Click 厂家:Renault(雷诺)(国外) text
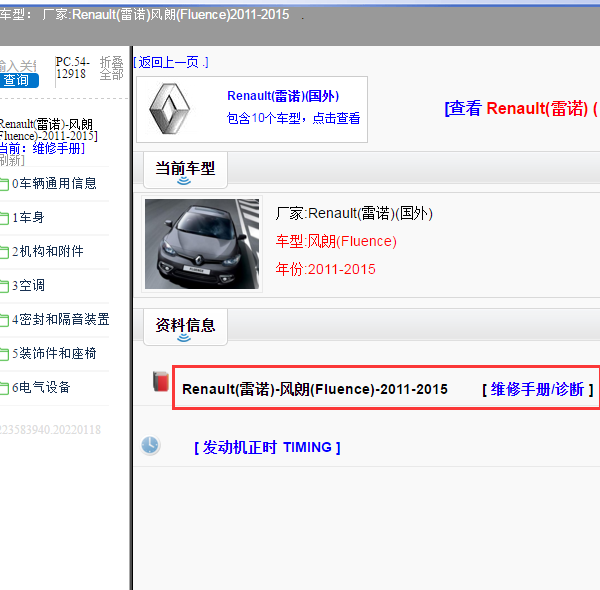The width and height of the screenshot is (600, 590). pos(354,213)
